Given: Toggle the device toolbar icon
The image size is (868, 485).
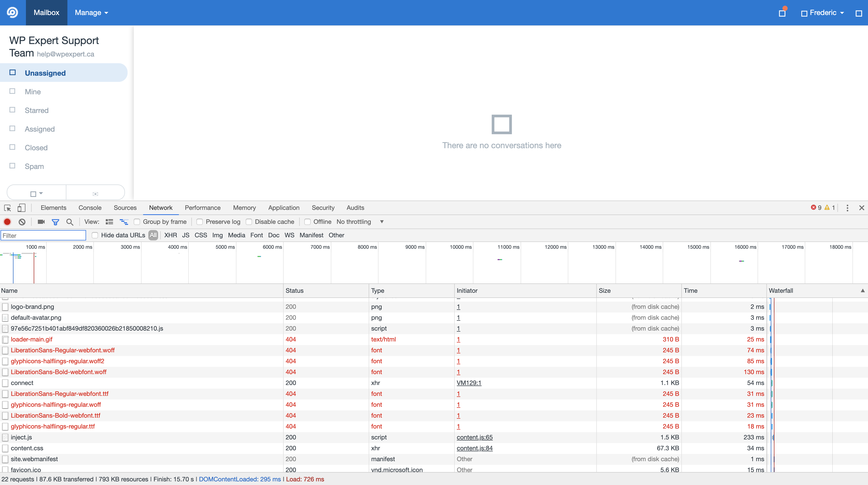Looking at the screenshot, I should click(x=21, y=208).
